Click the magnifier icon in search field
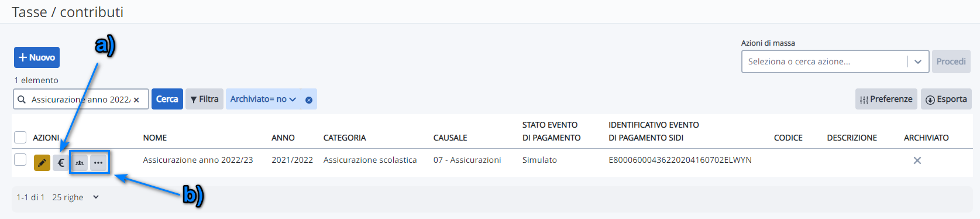Viewport: 980px width, 219px height. click(22, 100)
